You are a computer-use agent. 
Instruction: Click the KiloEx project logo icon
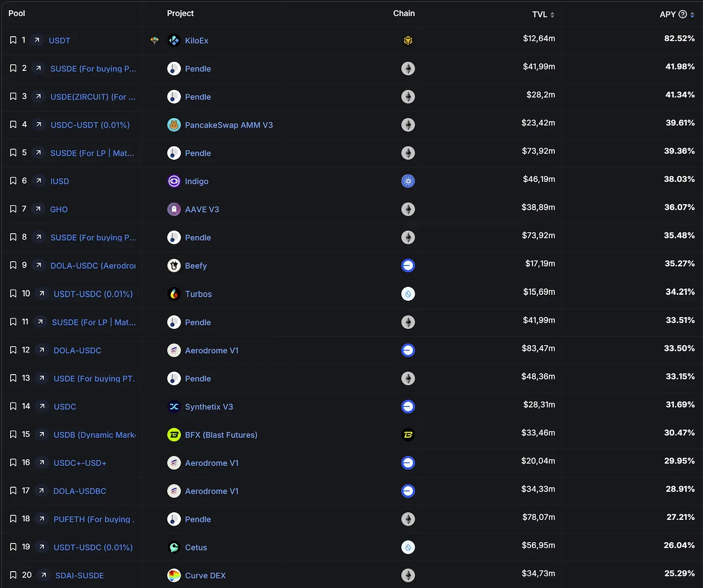pos(174,41)
